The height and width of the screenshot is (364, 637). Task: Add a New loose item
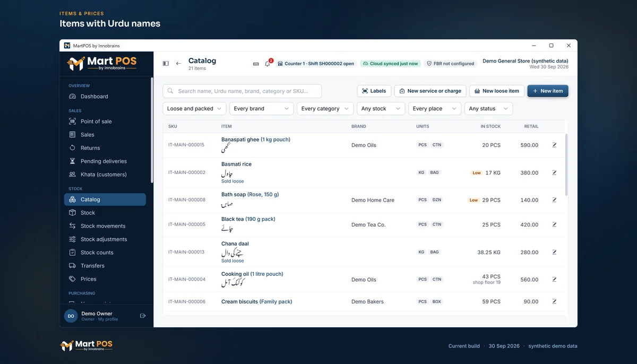pos(497,91)
